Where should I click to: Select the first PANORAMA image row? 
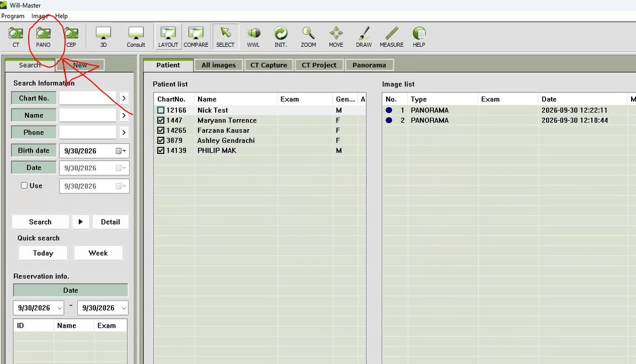[x=509, y=110]
